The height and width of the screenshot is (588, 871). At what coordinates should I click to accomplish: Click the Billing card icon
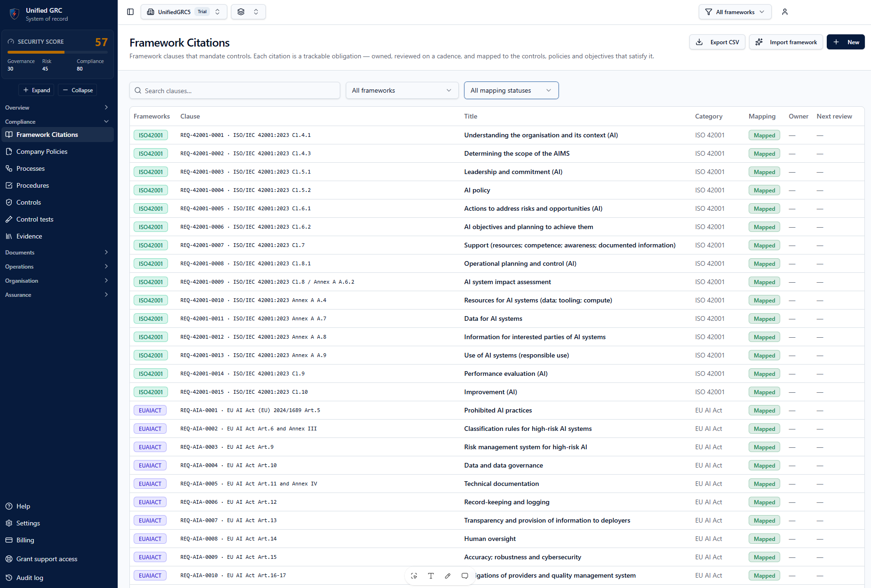[9, 540]
